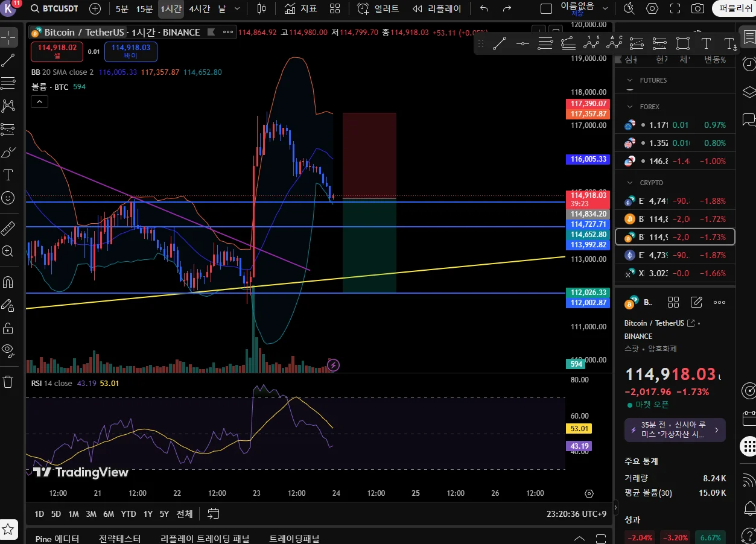Select the 1D date range

coord(39,514)
